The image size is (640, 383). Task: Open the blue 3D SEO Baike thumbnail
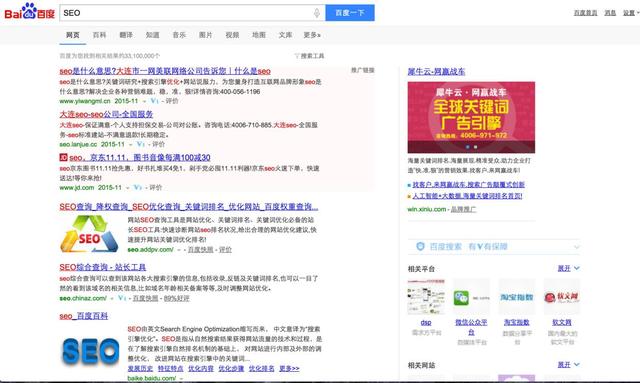pos(91,351)
